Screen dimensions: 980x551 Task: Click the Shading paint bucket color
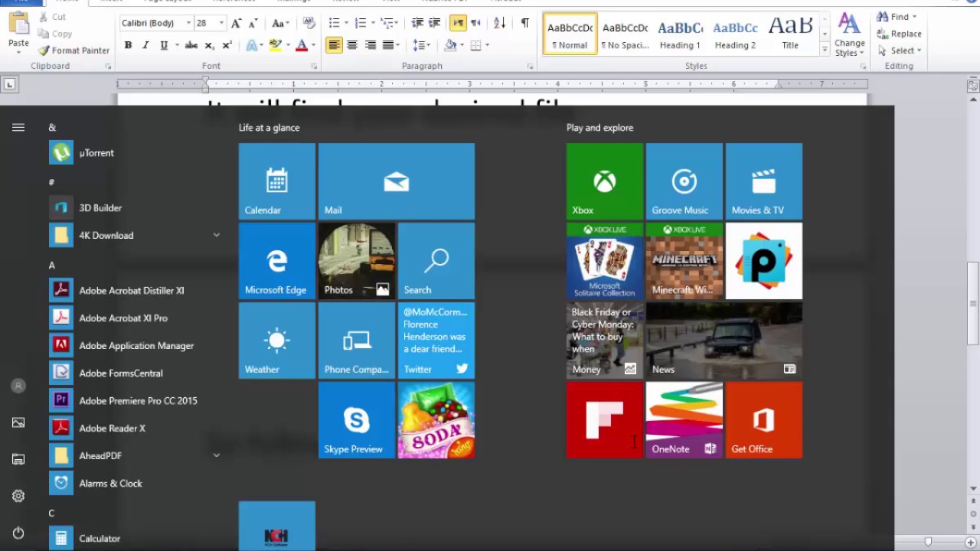coord(450,45)
